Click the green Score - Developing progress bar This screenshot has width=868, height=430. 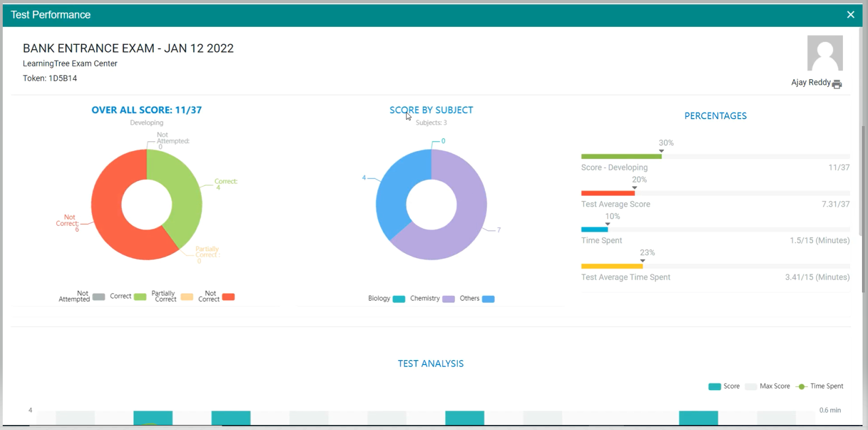(x=621, y=157)
